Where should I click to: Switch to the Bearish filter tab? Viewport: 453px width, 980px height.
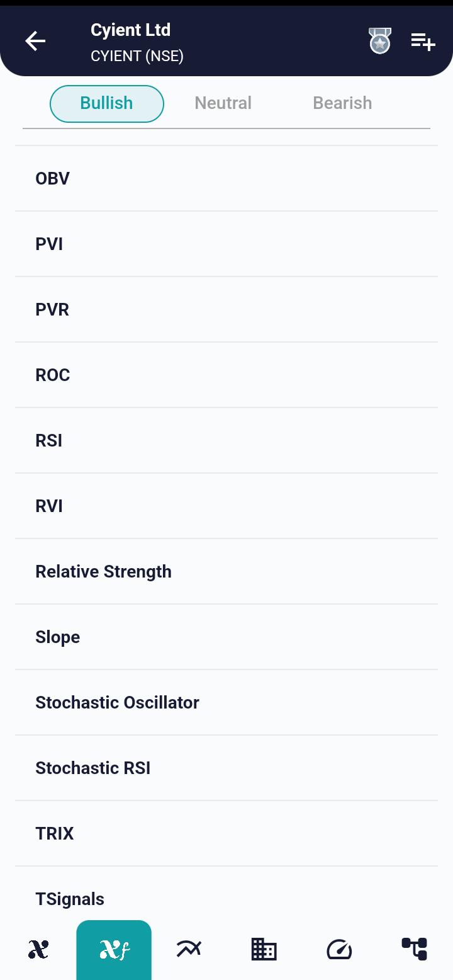point(342,103)
